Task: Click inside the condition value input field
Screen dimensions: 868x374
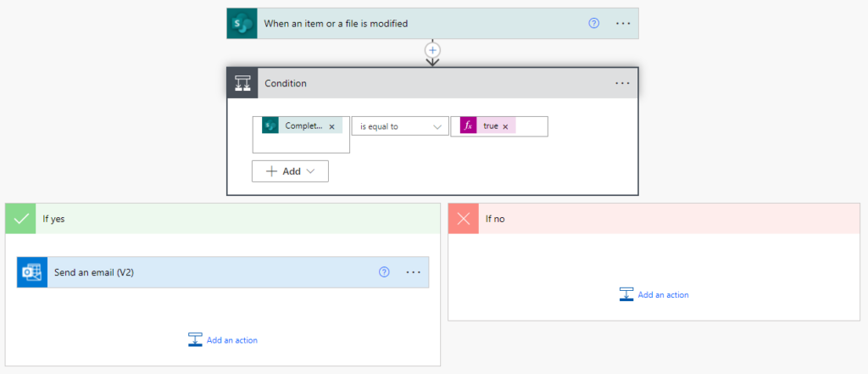Action: tap(531, 126)
